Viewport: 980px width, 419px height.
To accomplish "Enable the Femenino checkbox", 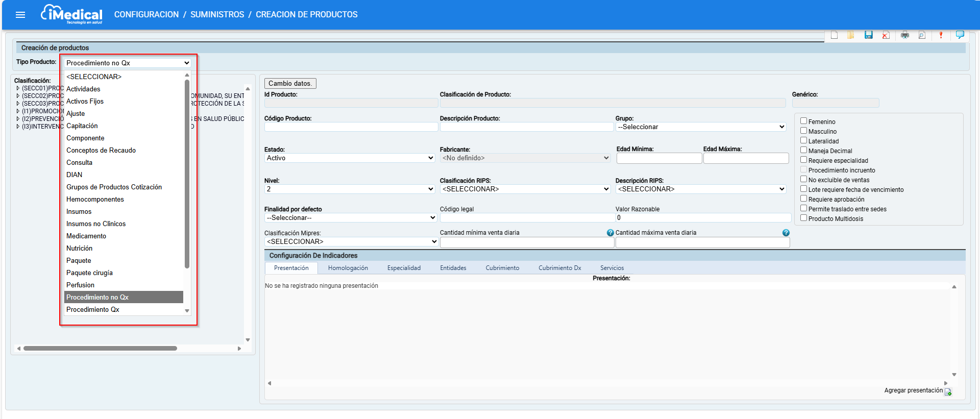I will [x=803, y=121].
